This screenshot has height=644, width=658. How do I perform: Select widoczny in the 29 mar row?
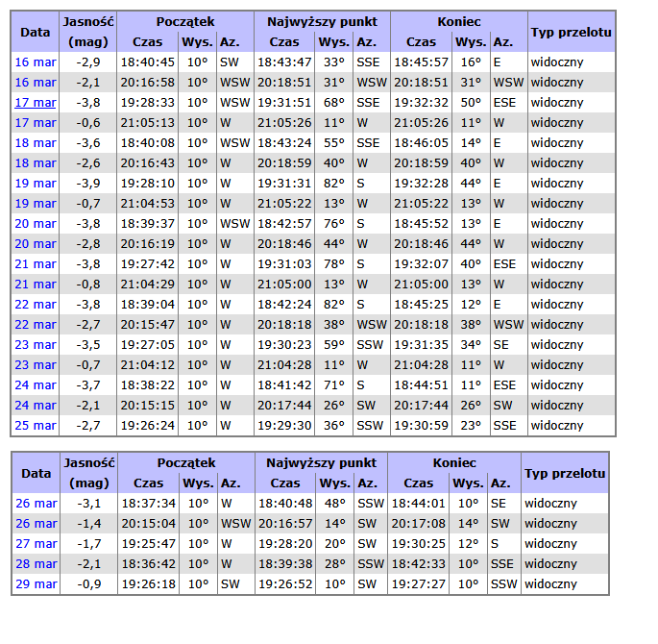pos(550,583)
